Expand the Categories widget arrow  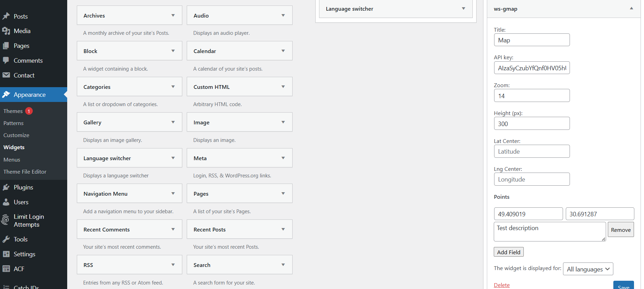173,87
